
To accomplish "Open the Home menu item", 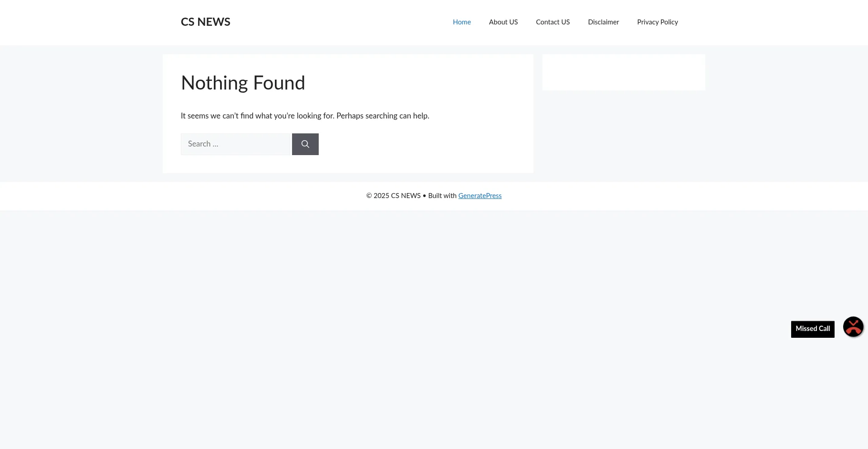I will [x=462, y=22].
